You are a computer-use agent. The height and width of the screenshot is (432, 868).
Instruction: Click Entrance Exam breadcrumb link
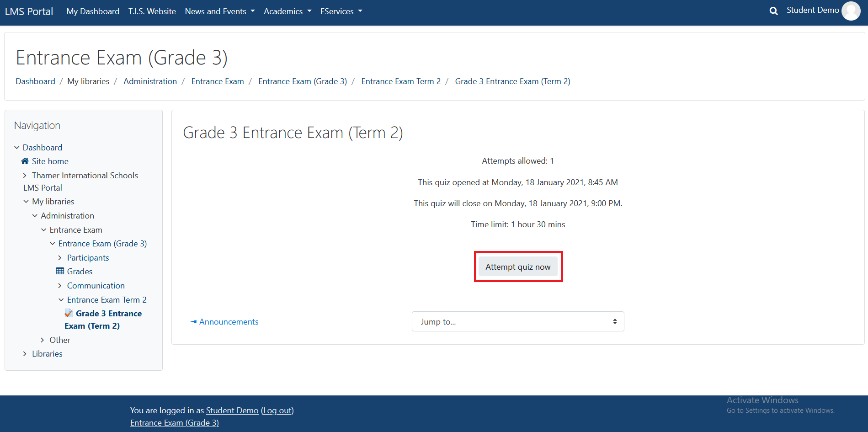pyautogui.click(x=218, y=81)
